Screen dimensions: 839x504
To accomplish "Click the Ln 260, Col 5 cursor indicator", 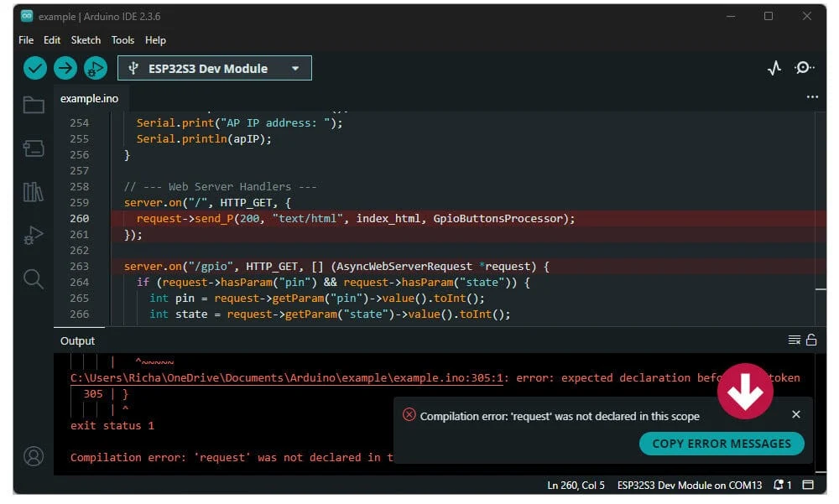I will [x=576, y=486].
